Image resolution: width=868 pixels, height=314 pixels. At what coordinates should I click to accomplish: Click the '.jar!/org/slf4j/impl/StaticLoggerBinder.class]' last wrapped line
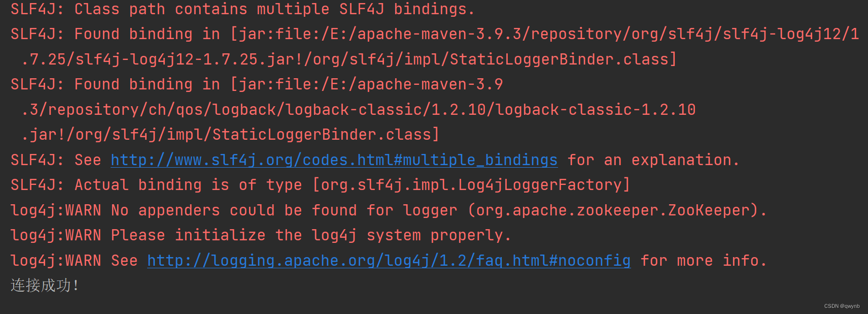pyautogui.click(x=230, y=135)
